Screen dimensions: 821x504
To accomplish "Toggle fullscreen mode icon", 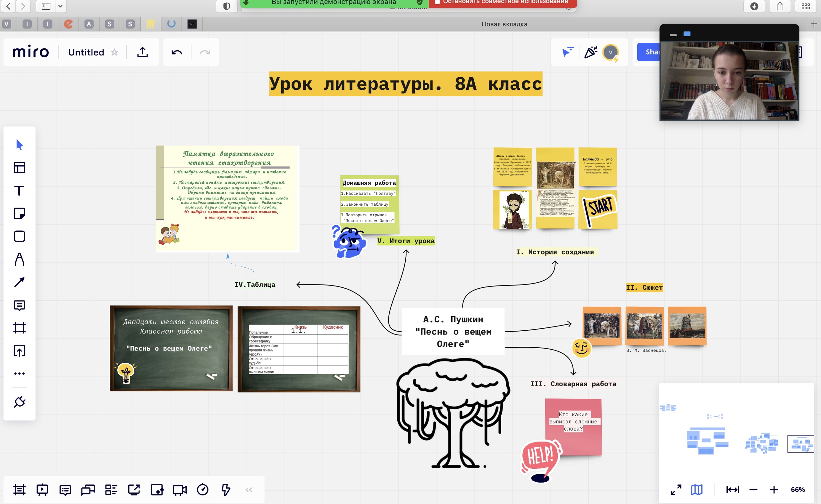I will (x=676, y=489).
